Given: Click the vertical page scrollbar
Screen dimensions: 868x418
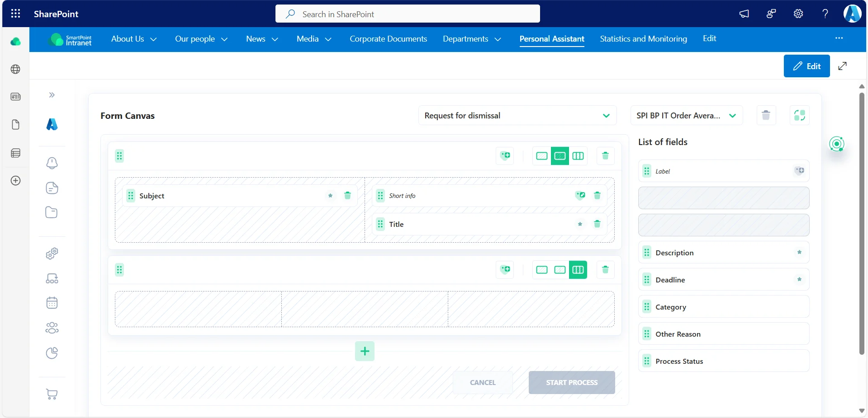Looking at the screenshot, I should coord(862,224).
